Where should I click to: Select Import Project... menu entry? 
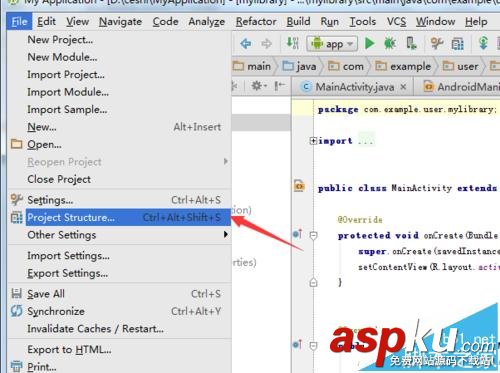click(x=120, y=74)
